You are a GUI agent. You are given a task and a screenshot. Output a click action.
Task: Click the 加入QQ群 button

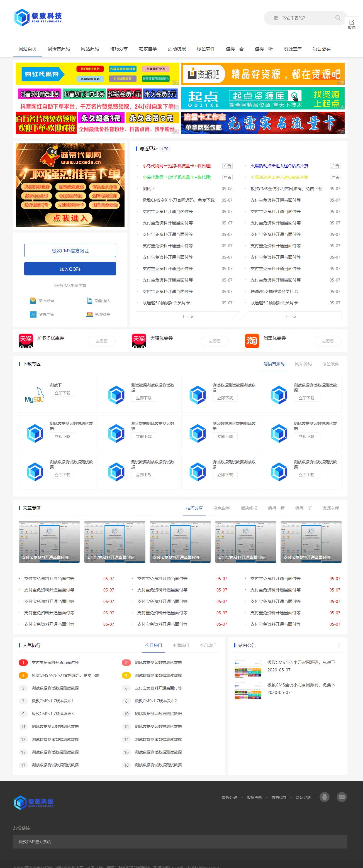(70, 269)
